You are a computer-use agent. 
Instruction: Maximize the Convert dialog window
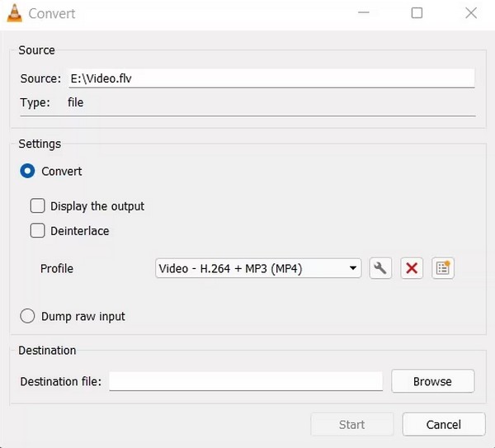[x=417, y=13]
